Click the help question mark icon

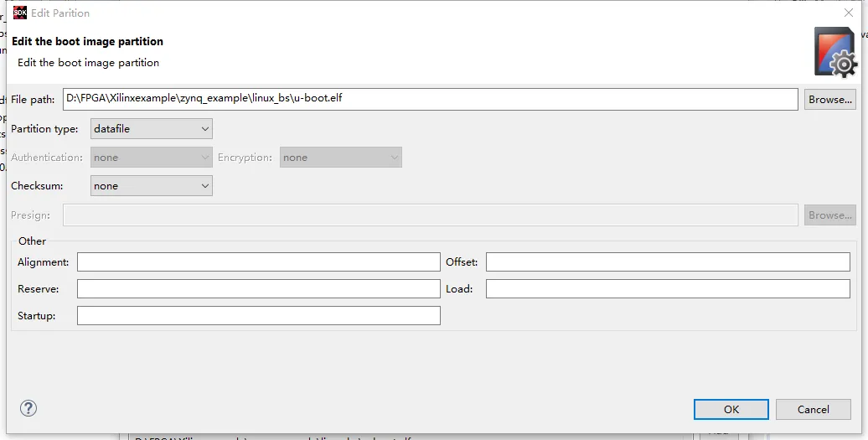28,408
